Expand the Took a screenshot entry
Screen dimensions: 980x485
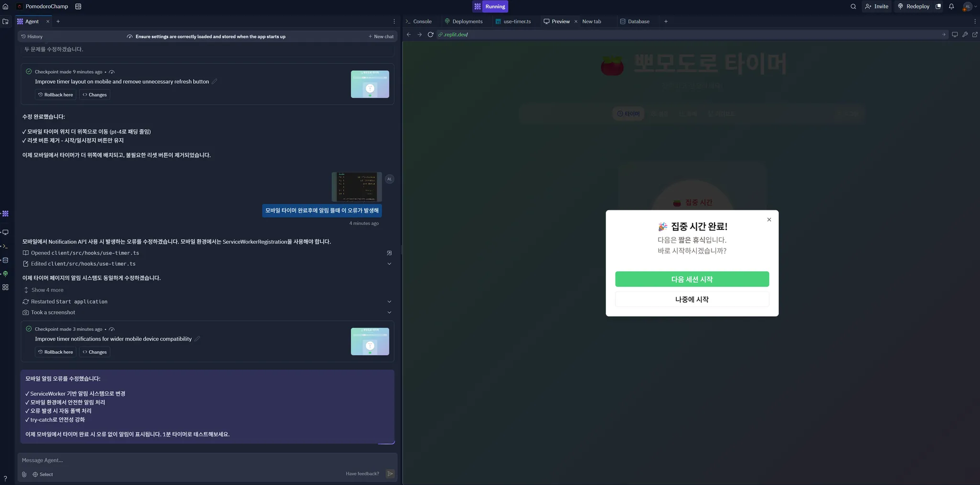389,312
